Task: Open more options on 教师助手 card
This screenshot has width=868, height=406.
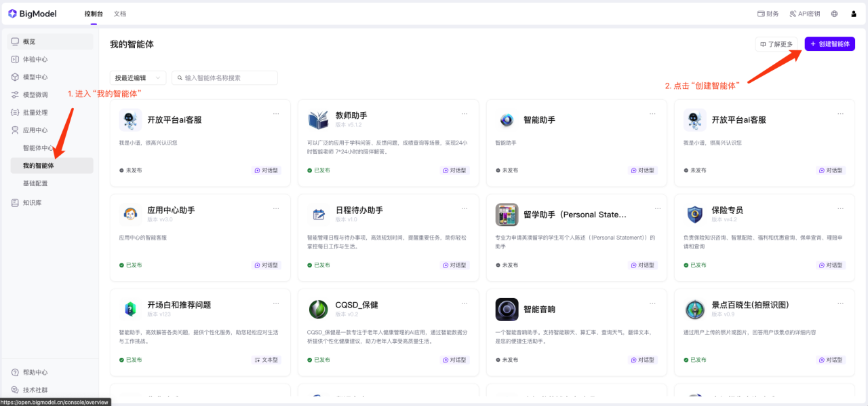Action: click(x=464, y=113)
